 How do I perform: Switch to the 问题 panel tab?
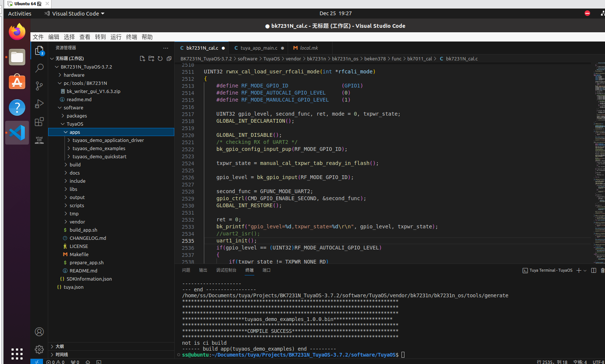pyautogui.click(x=186, y=270)
